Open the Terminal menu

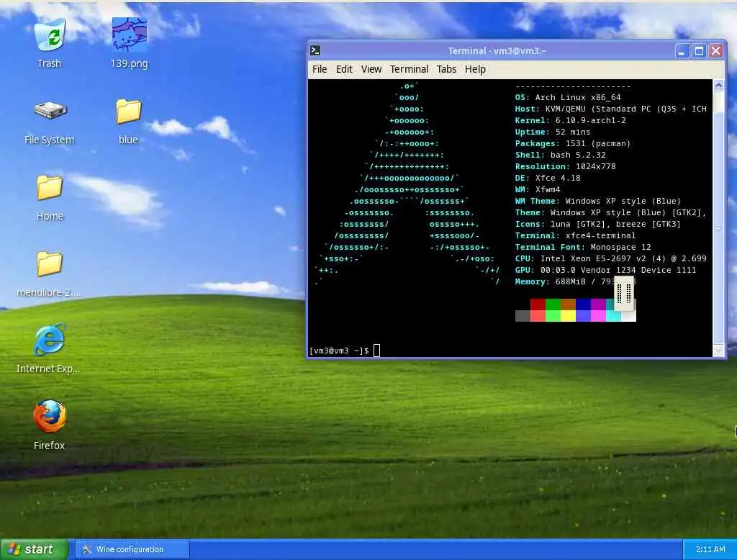click(x=409, y=69)
